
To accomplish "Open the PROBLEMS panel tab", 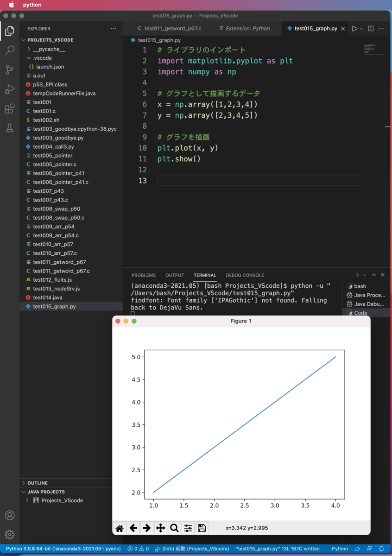I will click(x=144, y=275).
